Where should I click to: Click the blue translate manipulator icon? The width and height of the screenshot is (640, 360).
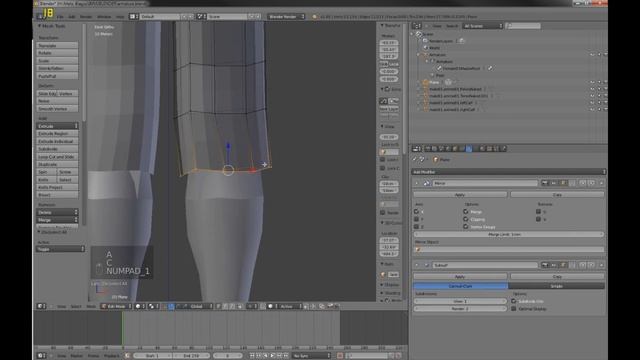(x=171, y=306)
